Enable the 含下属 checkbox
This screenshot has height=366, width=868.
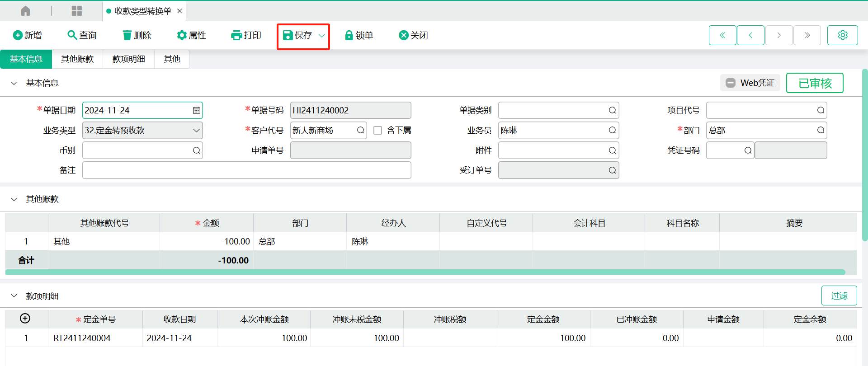coord(378,131)
